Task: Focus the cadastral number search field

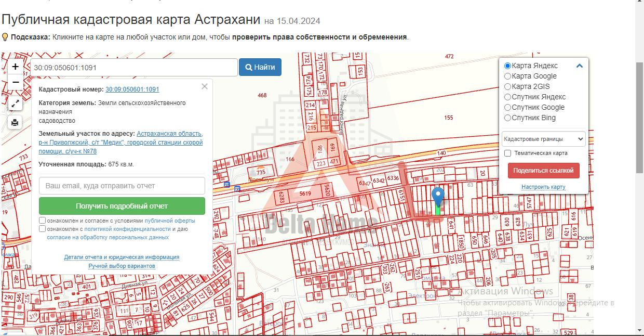Action: click(134, 68)
